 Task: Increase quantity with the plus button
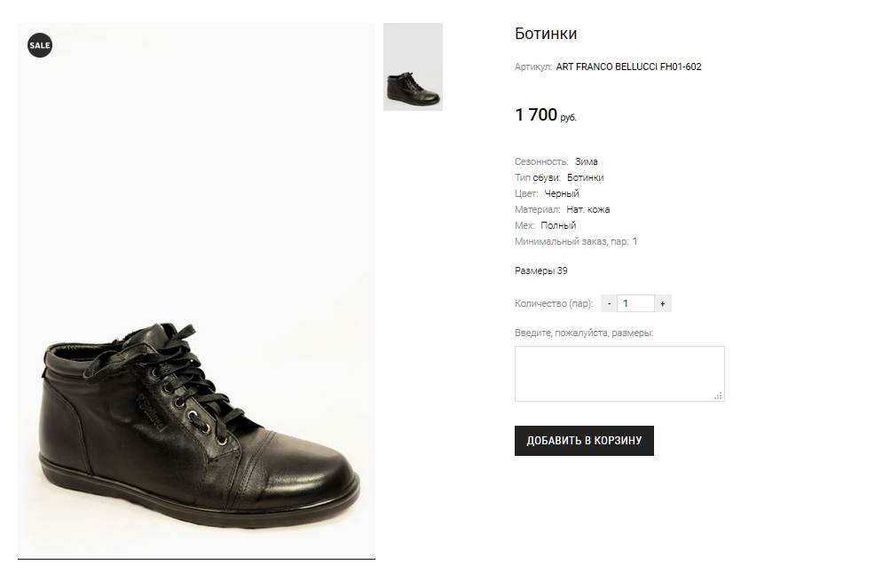click(663, 303)
